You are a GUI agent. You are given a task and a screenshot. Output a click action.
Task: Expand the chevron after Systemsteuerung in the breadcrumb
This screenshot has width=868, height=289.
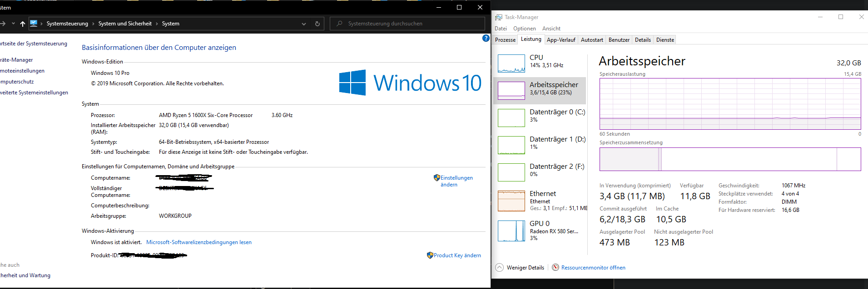point(94,24)
